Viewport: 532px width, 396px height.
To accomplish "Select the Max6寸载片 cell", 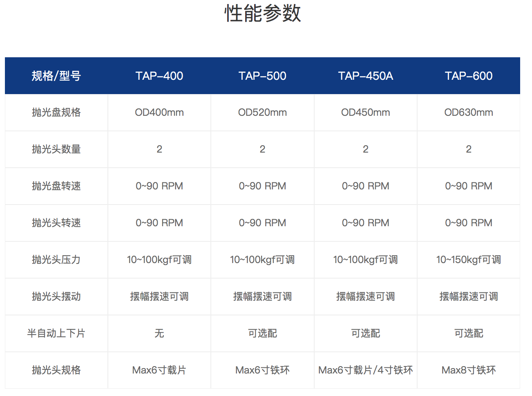I will point(159,370).
